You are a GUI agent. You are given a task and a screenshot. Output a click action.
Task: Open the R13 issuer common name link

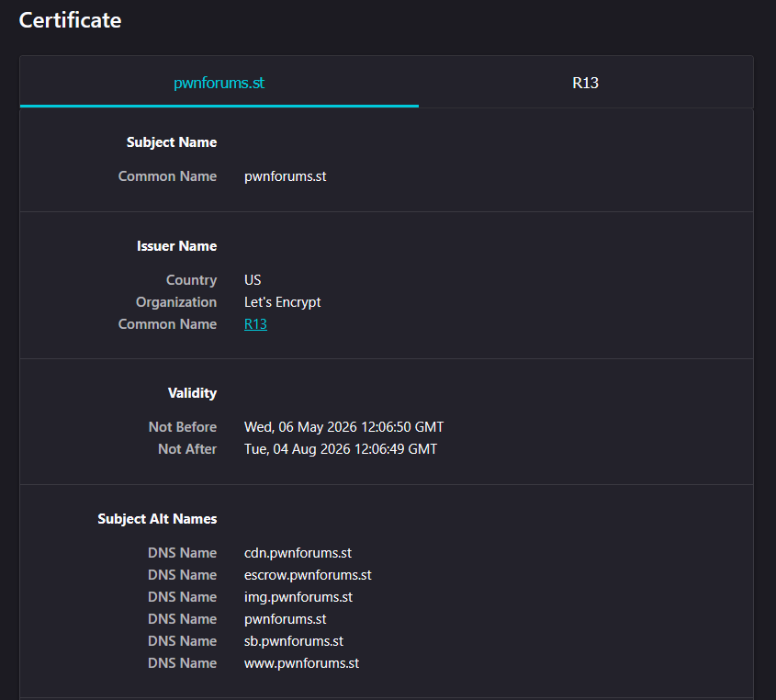[255, 324]
